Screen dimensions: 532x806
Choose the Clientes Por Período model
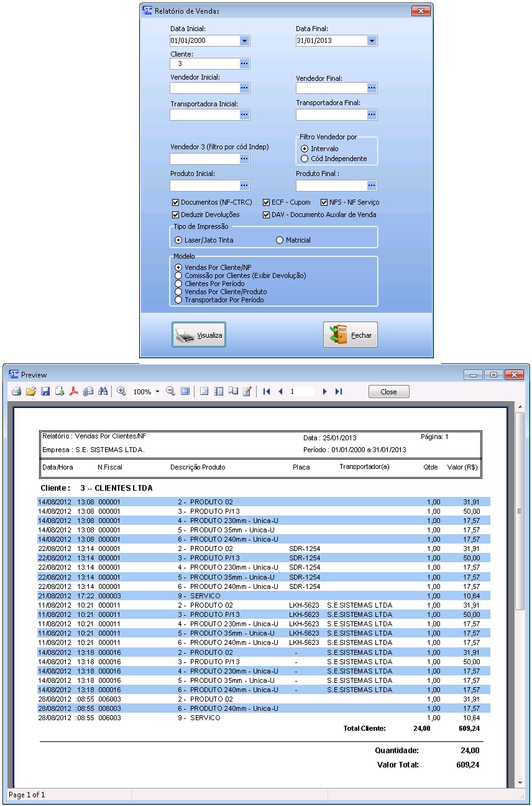pos(179,284)
